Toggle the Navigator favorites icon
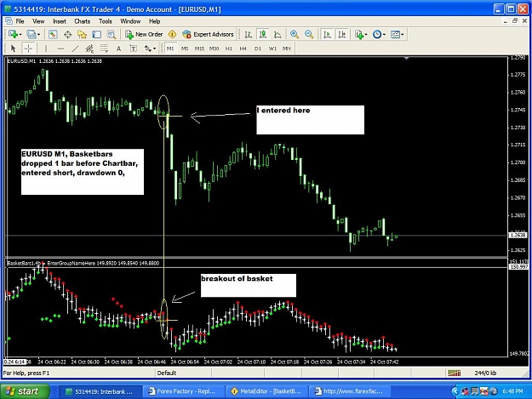The width and height of the screenshot is (532, 399). tap(82, 34)
